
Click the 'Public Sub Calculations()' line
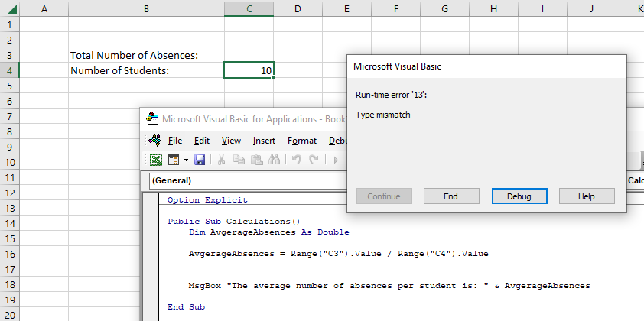234,221
